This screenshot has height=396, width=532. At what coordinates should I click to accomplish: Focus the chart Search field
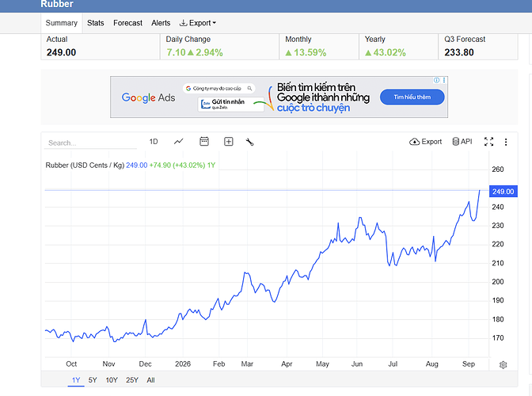click(x=90, y=143)
